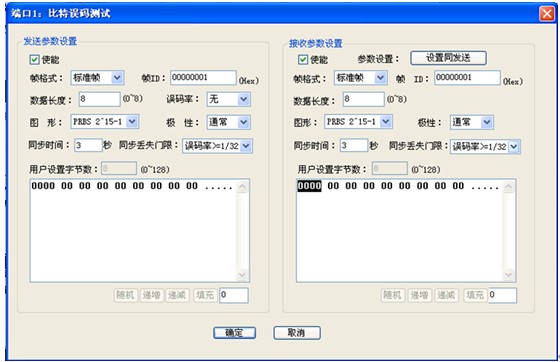This screenshot has width=560, height=362.
Task: Click scroll down arrow in receive data box
Action: coord(508,275)
